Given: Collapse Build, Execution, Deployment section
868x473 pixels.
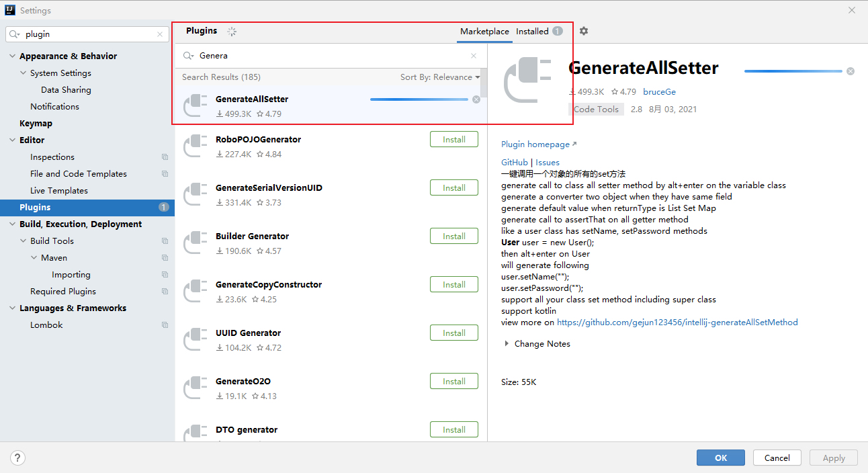Looking at the screenshot, I should (x=12, y=224).
